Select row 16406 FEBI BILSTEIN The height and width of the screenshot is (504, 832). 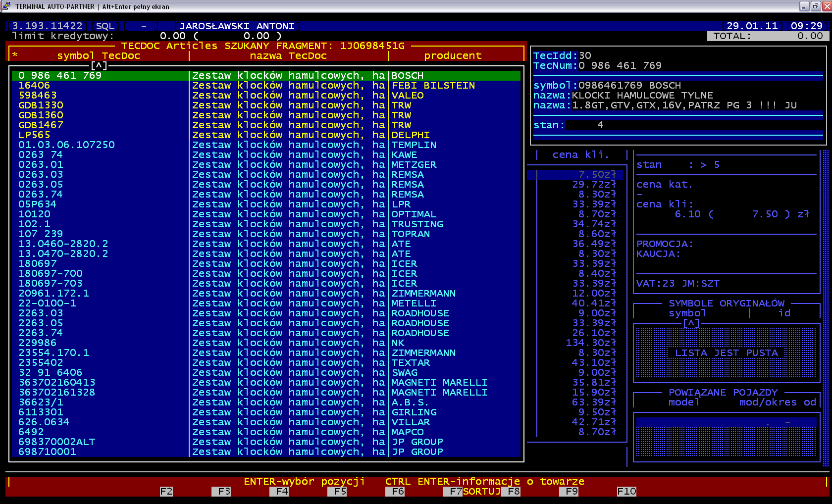click(x=266, y=85)
